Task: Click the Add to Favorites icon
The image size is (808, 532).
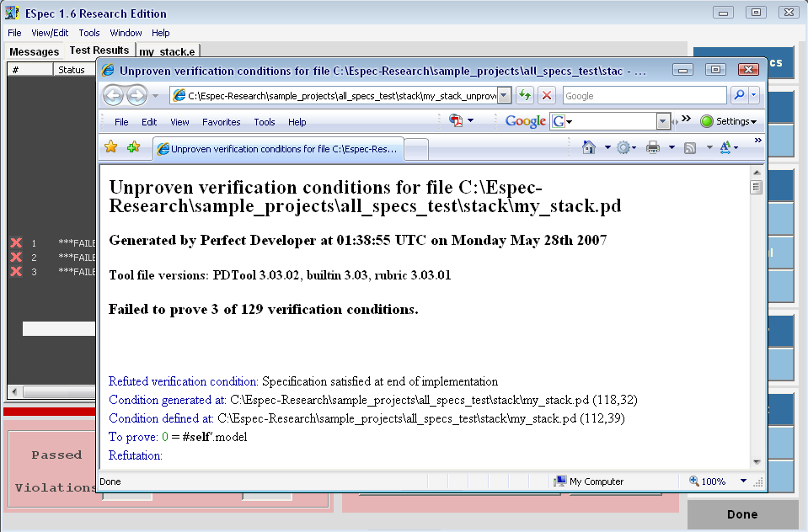Action: click(133, 147)
